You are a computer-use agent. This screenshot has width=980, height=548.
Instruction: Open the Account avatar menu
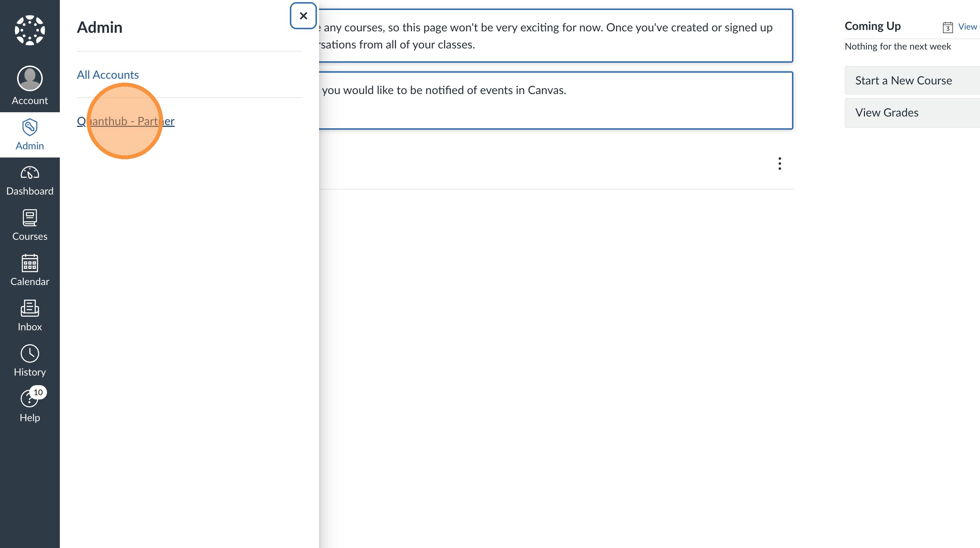tap(30, 78)
